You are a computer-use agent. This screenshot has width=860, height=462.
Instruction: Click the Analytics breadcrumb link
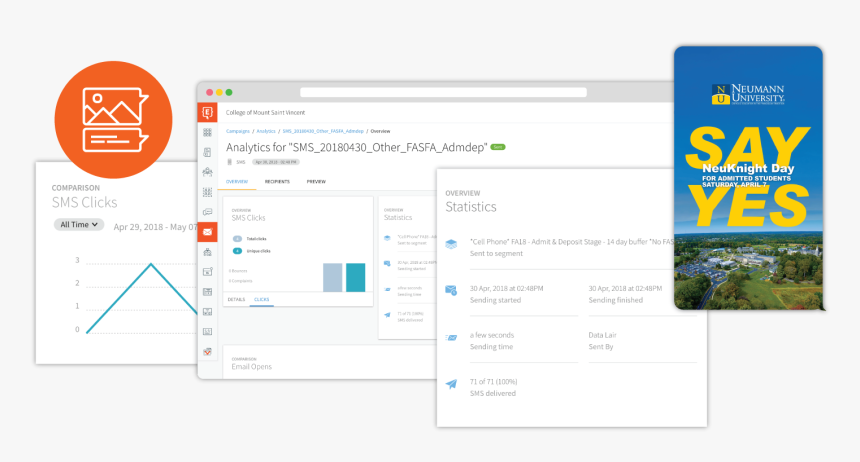tap(265, 131)
